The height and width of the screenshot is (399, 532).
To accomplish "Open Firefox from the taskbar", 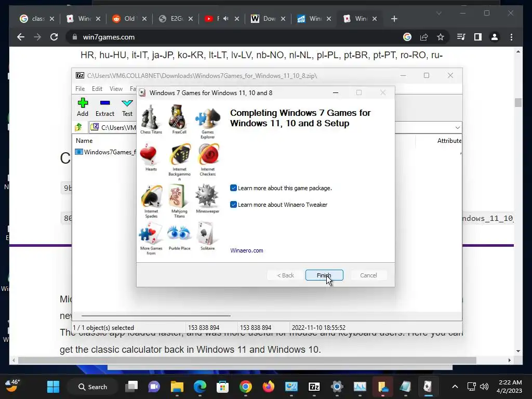I will click(269, 387).
